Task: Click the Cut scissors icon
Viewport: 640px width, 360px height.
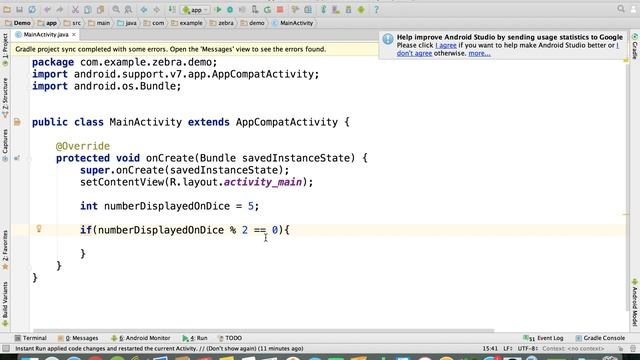Action: (75, 9)
